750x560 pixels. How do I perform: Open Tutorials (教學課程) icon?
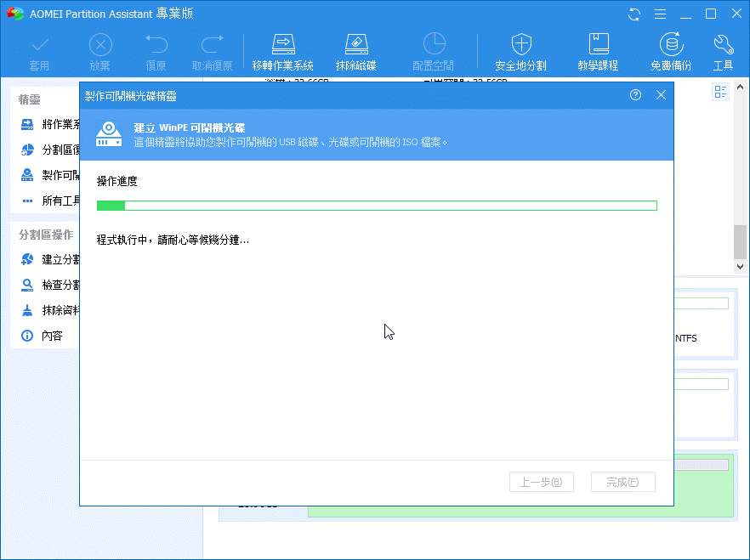[598, 52]
